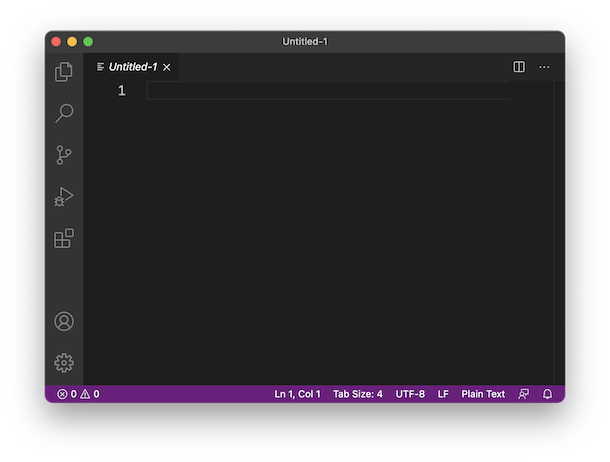
Task: Click the errors and warnings status indicator
Action: [78, 394]
